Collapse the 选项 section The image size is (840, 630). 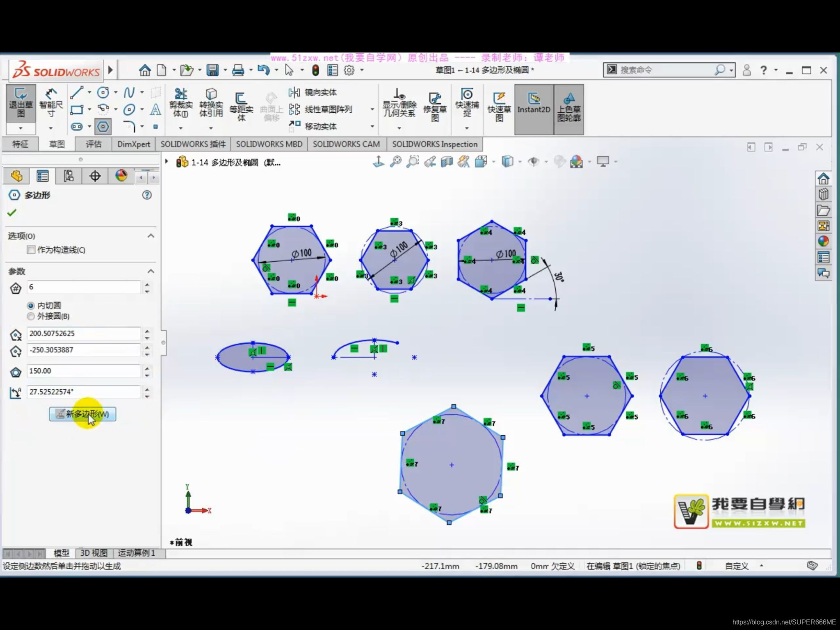click(151, 236)
